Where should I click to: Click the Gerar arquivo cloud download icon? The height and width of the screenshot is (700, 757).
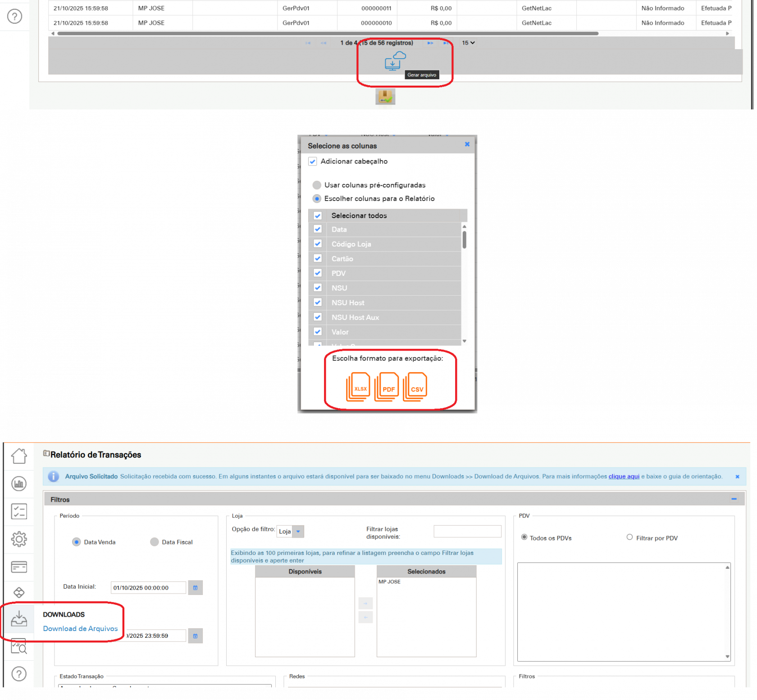(x=395, y=61)
